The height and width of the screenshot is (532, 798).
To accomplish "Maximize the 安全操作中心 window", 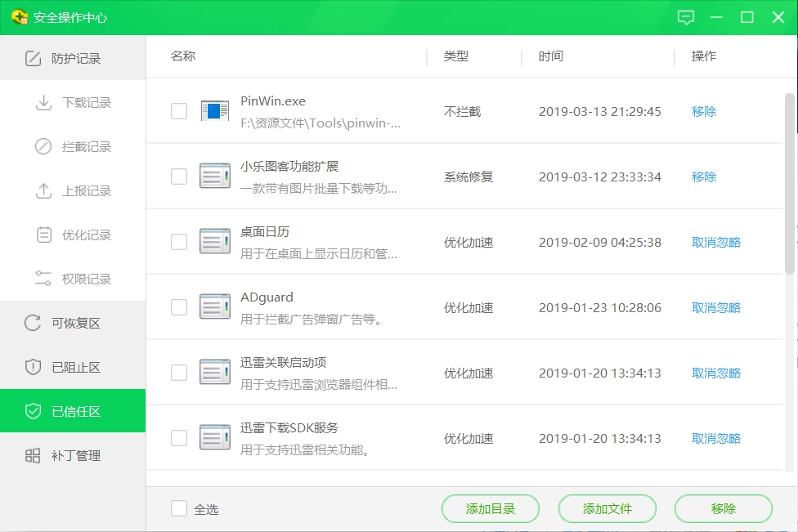I will pyautogui.click(x=747, y=18).
